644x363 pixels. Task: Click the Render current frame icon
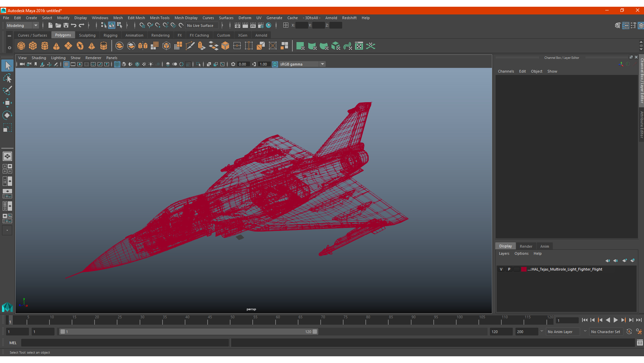pos(245,25)
